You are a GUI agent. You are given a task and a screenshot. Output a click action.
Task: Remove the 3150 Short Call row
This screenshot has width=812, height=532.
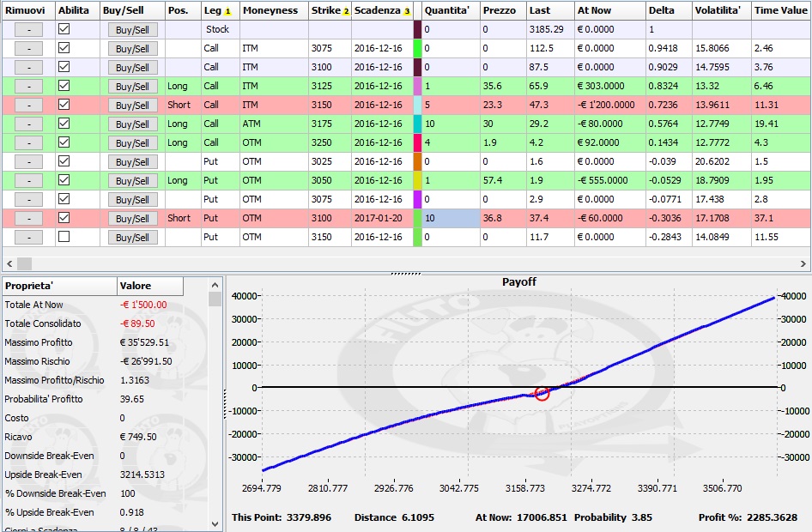(28, 106)
